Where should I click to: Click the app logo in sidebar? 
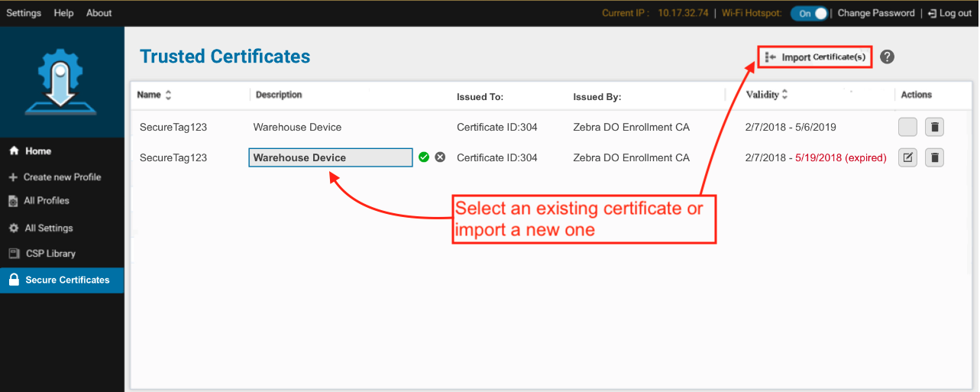click(x=61, y=82)
